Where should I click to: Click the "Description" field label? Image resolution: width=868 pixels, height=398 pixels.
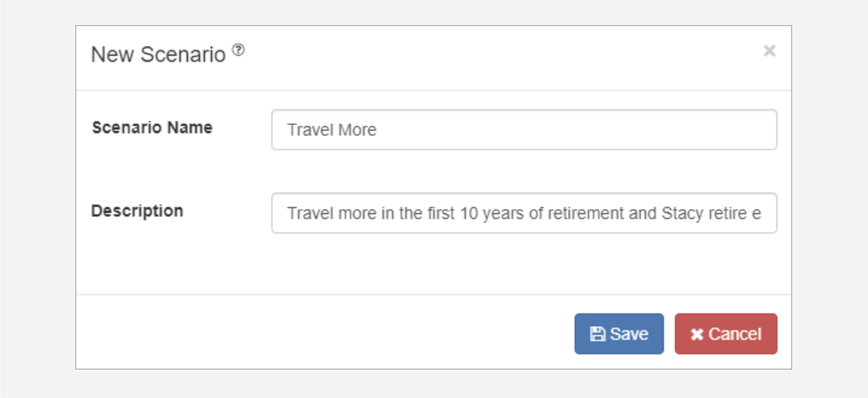pos(137,211)
